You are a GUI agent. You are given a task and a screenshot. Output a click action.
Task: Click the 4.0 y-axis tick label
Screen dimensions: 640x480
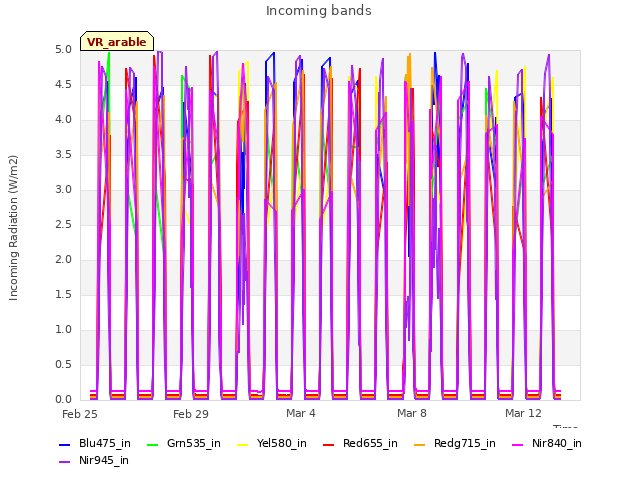pyautogui.click(x=63, y=120)
